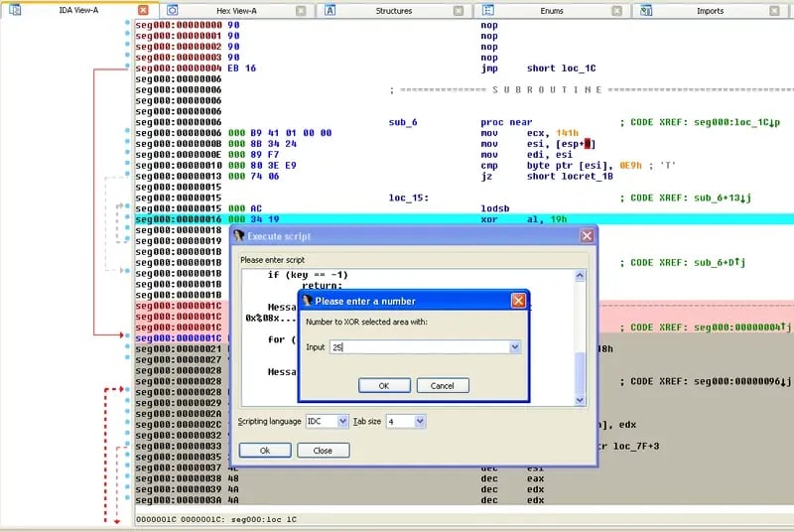Switch to the Imports tab

tap(710, 11)
